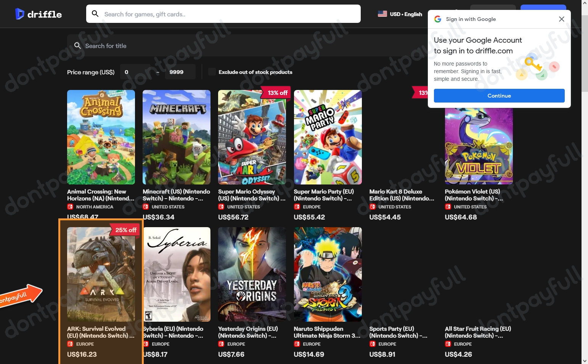The image size is (588, 364).
Task: Open the ARK: Survival Evolved product page
Action: click(x=101, y=274)
